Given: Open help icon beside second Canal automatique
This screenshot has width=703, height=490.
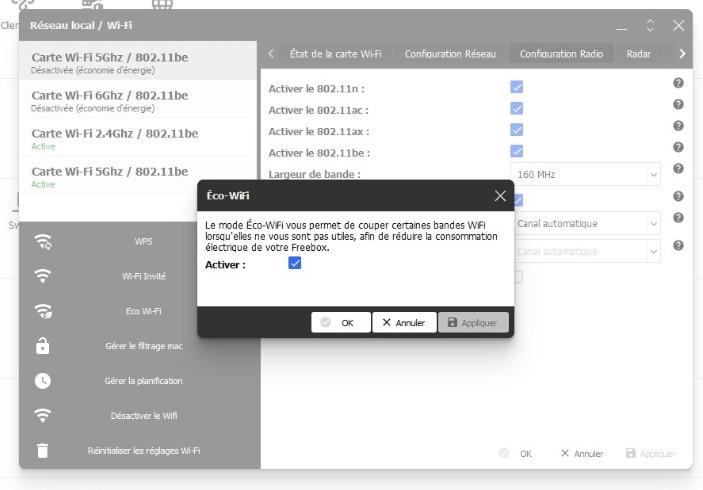Looking at the screenshot, I should coord(678,246).
